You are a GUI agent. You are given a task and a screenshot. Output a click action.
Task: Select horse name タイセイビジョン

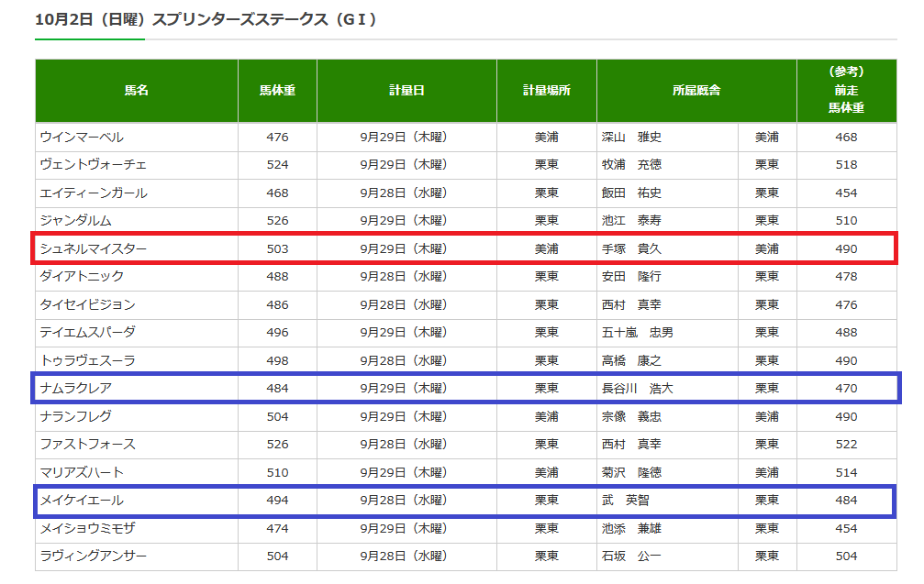tap(88, 305)
